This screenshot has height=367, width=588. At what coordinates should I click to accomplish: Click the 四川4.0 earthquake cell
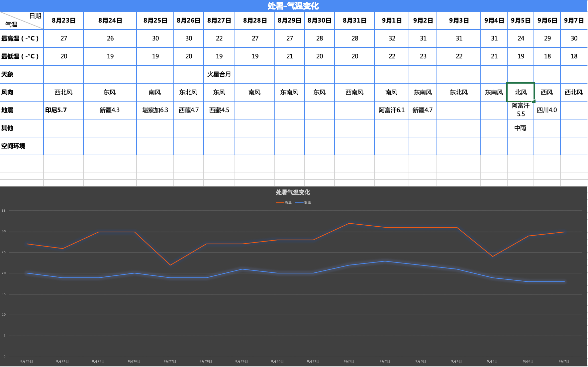point(547,110)
